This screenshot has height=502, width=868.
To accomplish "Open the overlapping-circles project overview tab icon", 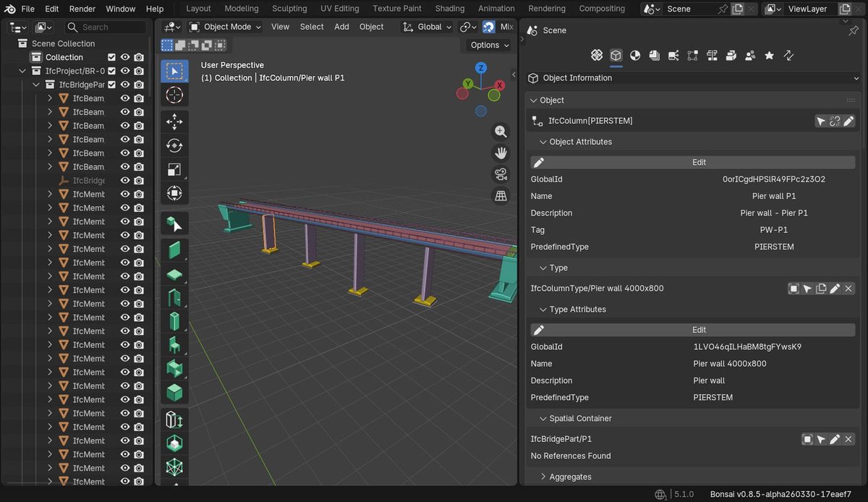I will [597, 55].
